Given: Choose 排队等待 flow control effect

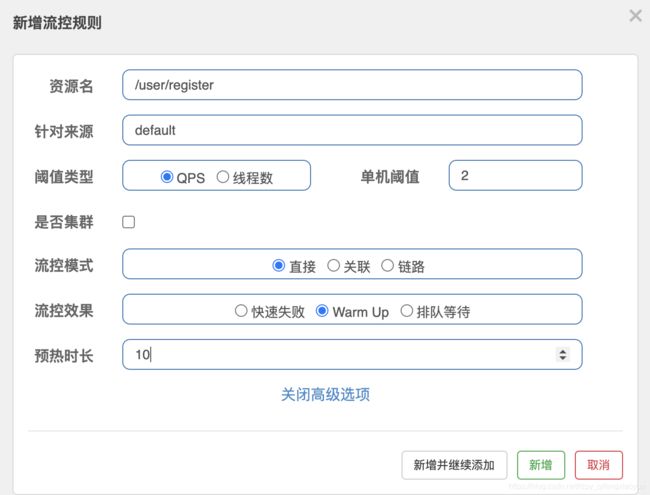Looking at the screenshot, I should click(406, 311).
